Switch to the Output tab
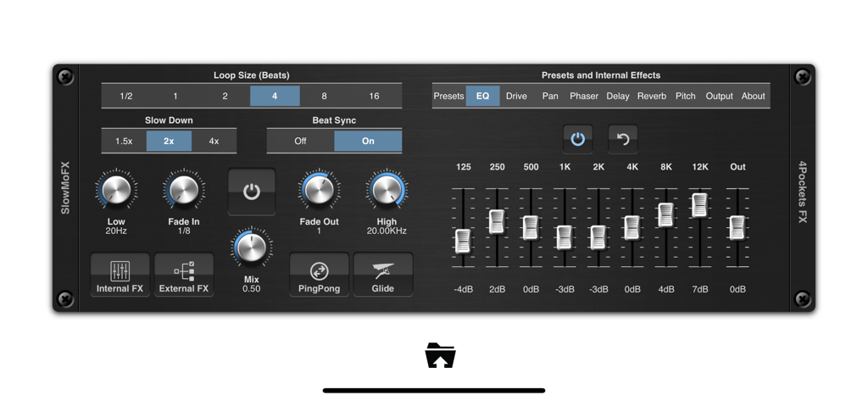Viewport: 868px width, 401px height. 719,96
